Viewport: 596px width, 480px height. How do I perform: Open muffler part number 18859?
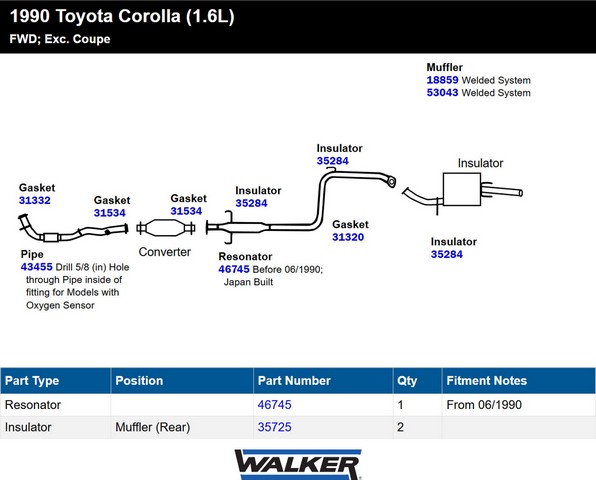pyautogui.click(x=442, y=80)
